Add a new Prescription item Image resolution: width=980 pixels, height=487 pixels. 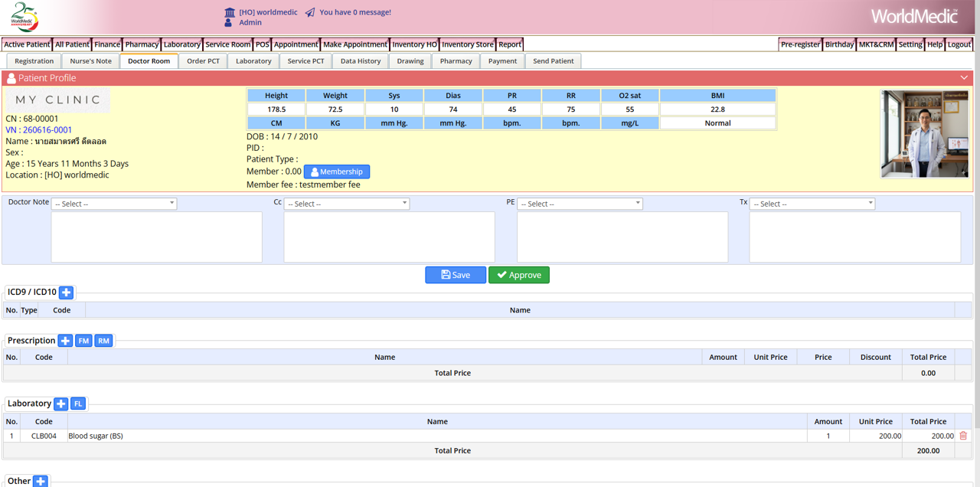coord(65,341)
